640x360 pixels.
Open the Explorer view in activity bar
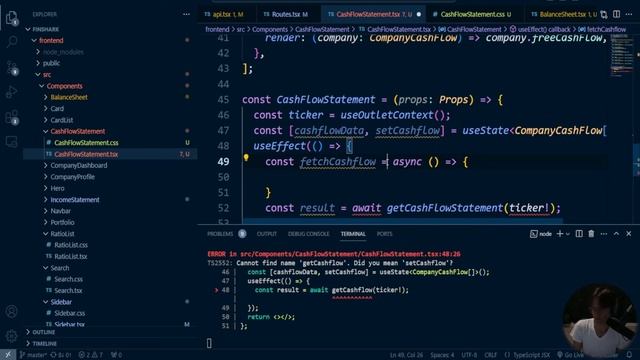pos(11,18)
